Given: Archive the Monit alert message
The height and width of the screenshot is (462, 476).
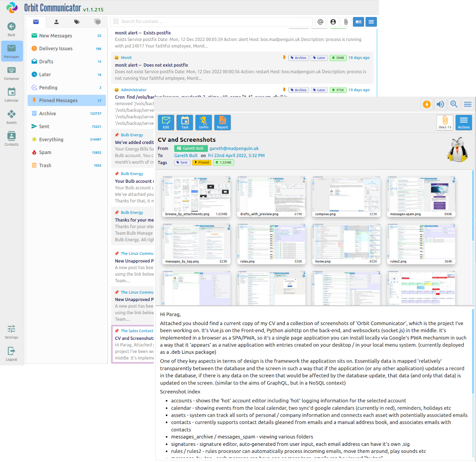Looking at the screenshot, I should [x=298, y=58].
